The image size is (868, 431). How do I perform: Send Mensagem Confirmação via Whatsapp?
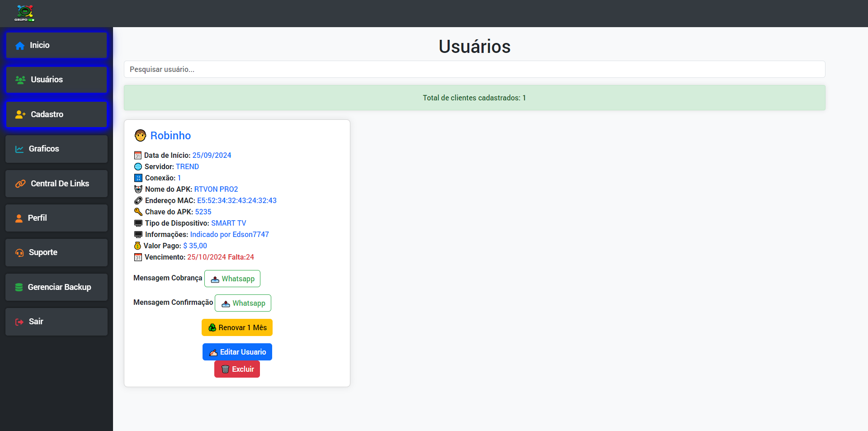(243, 303)
